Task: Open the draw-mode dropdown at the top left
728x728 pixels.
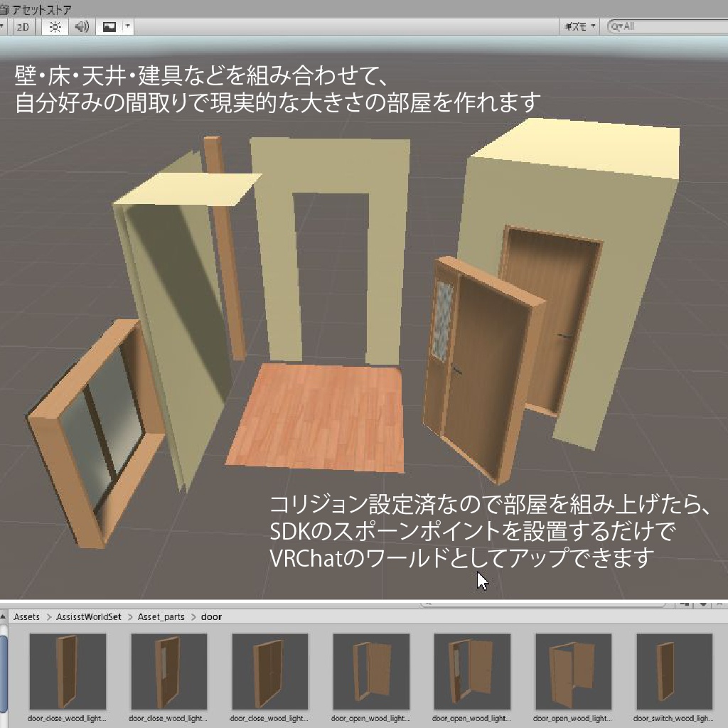Action: (x=2, y=27)
